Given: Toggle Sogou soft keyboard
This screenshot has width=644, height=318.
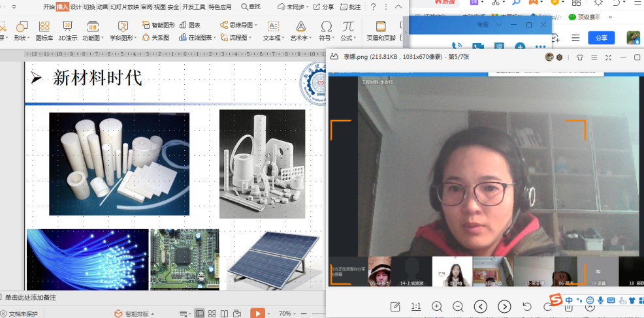Looking at the screenshot, I should (611, 300).
